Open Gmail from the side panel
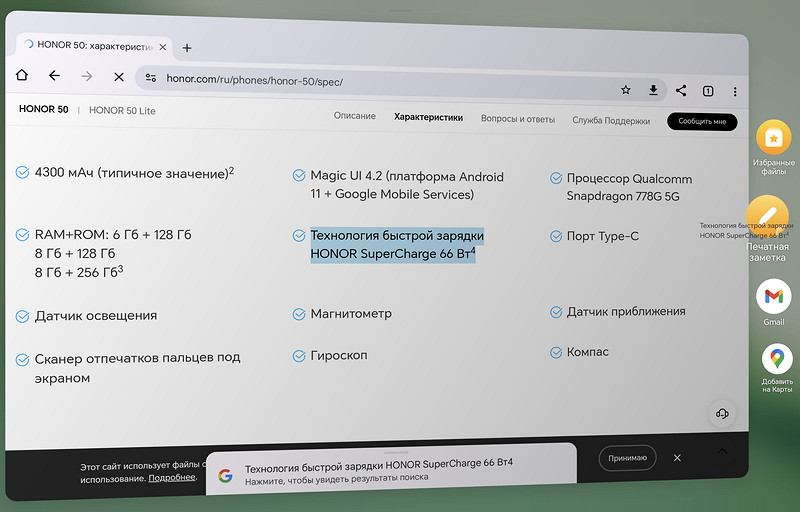This screenshot has height=512, width=800. (773, 297)
